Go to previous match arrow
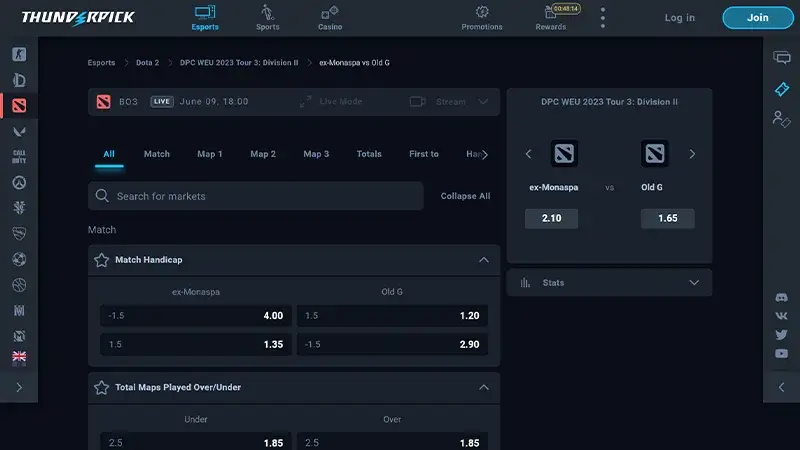Viewport: 800px width, 450px height. tap(528, 154)
